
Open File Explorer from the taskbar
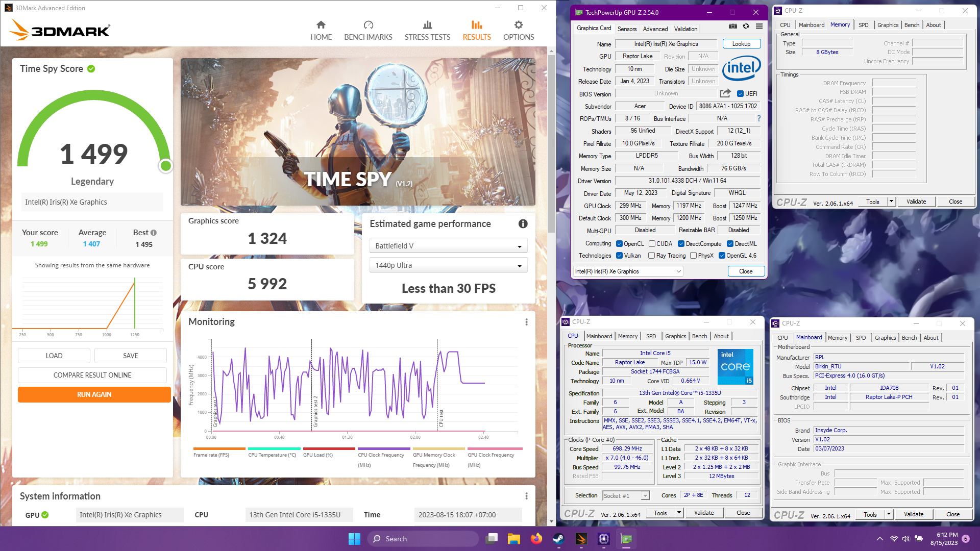(x=514, y=539)
